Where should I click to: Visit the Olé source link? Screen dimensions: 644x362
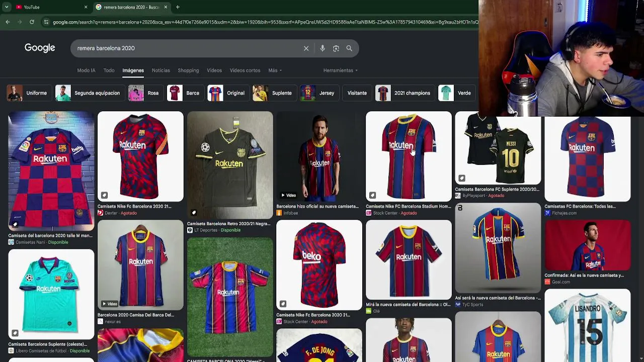click(376, 311)
